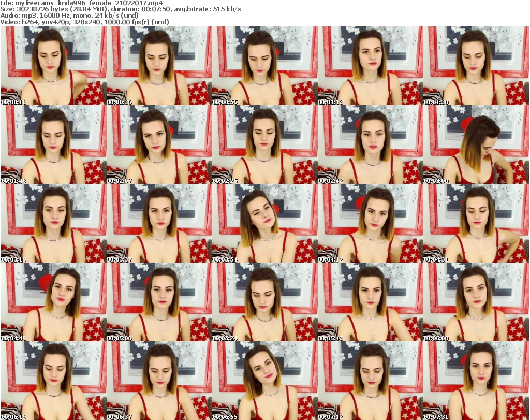Click the Video h264 320x240 info line

pyautogui.click(x=84, y=22)
